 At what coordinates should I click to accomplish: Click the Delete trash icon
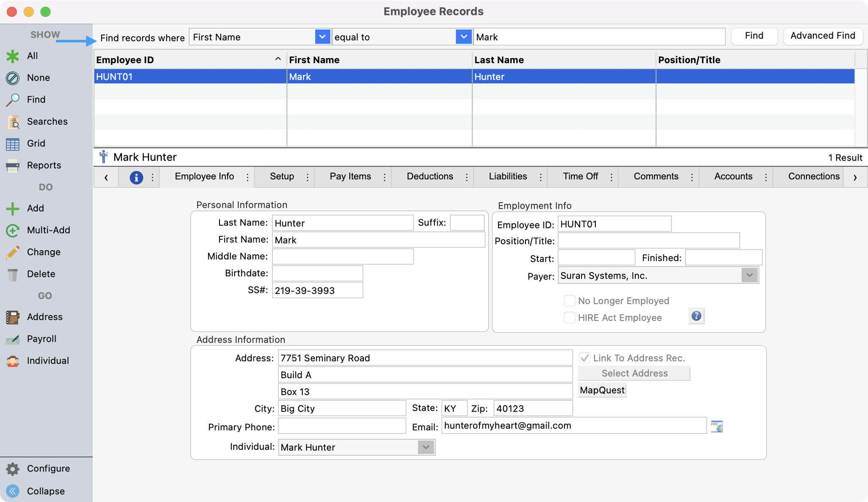[13, 274]
